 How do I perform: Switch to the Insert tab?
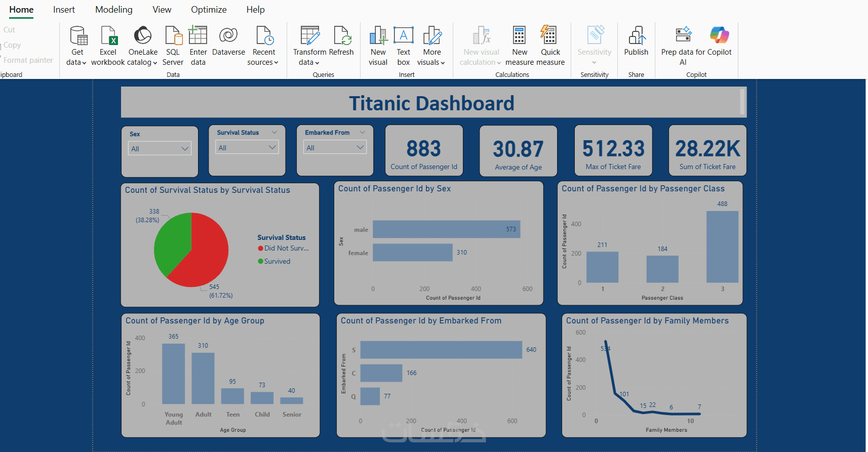[64, 10]
